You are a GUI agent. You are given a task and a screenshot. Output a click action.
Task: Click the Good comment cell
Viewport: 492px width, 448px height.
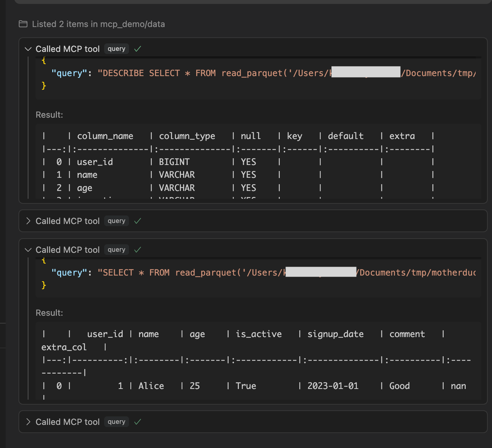click(x=400, y=386)
